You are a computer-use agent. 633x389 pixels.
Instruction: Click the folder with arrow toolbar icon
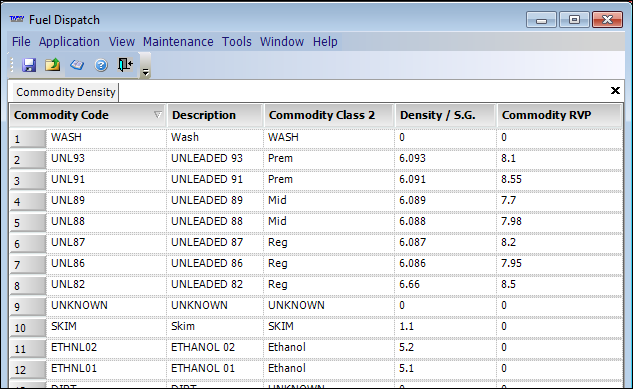coord(52,65)
